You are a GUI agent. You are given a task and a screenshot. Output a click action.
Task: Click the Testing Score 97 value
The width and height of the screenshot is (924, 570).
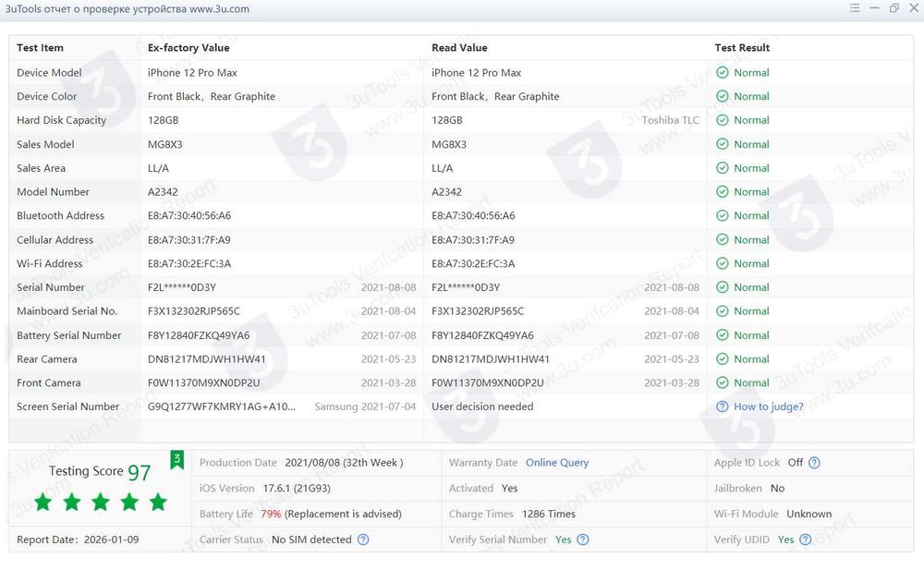coord(140,473)
